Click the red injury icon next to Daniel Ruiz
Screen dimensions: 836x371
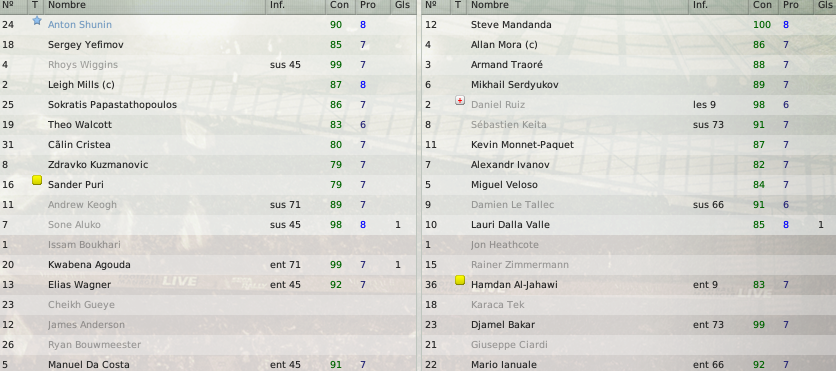(460, 100)
